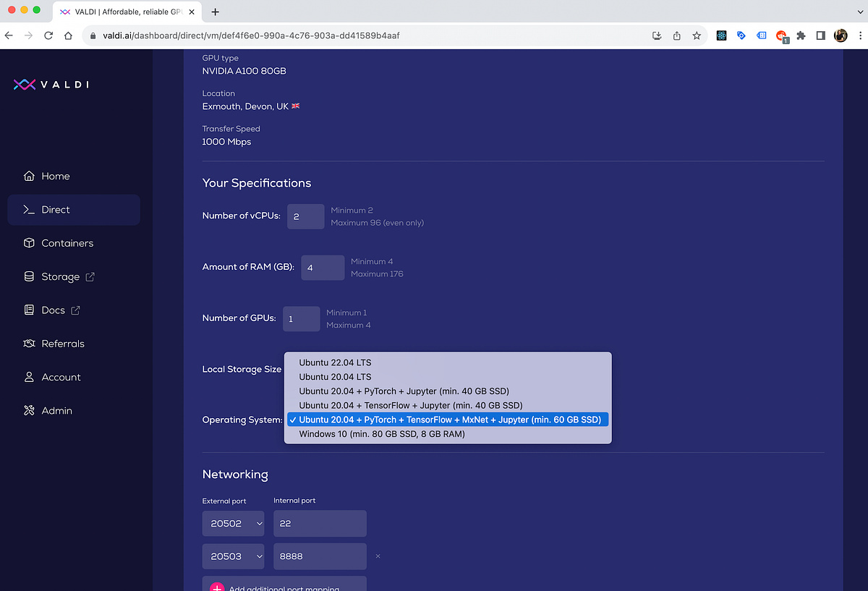Image resolution: width=868 pixels, height=591 pixels.
Task: Click the VALDI logo in the sidebar
Action: coord(51,85)
